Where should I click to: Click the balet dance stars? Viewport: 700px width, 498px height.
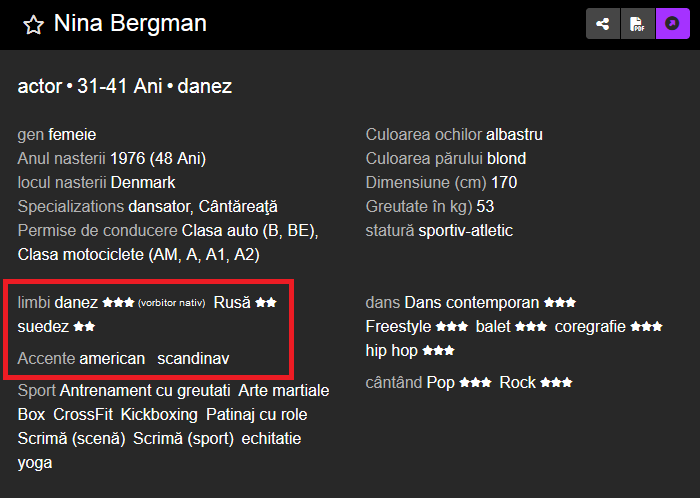531,327
